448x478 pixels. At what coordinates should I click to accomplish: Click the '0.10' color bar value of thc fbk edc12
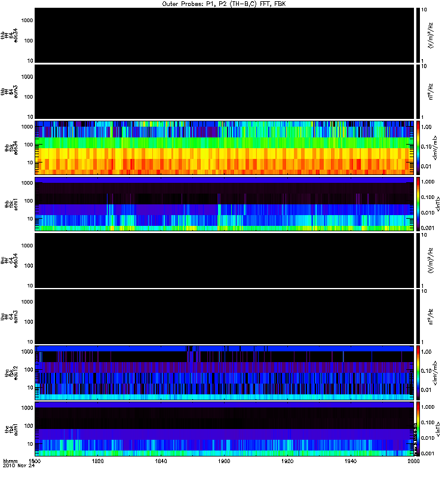tap(426, 371)
